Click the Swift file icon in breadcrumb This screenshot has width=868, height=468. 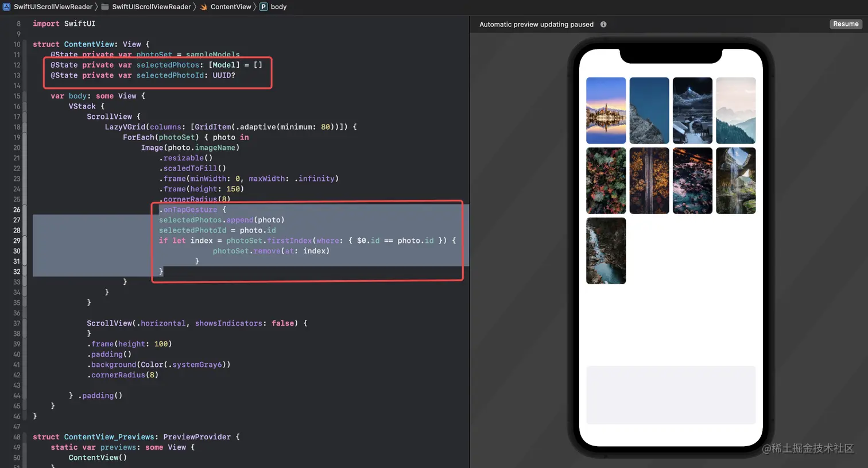point(204,7)
